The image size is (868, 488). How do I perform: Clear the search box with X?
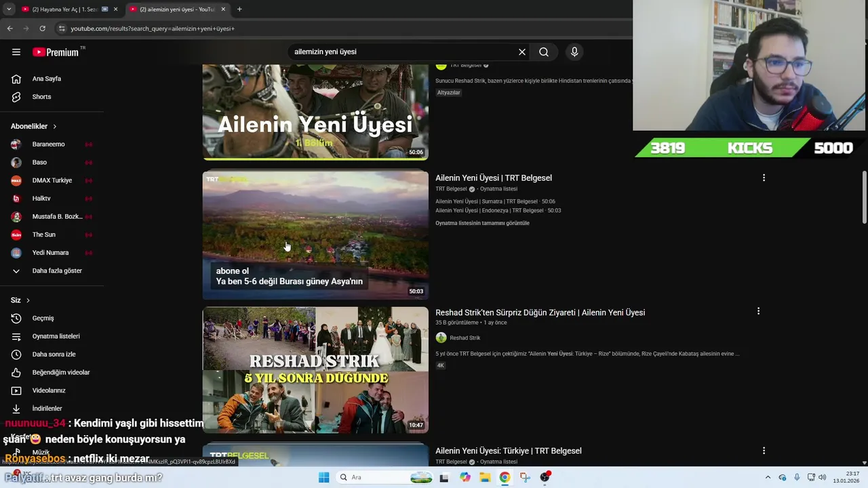[522, 52]
